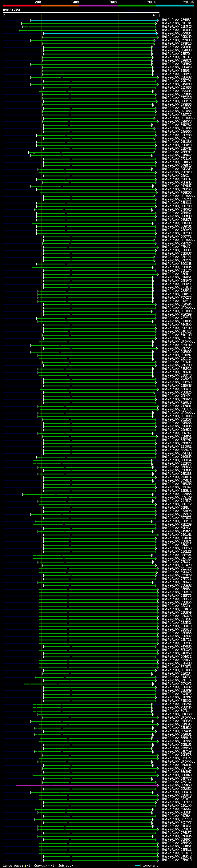Viewport: 197px width, 868px height.
Task: Open the UniRef100_Q84UB2 hit link
Action: pos(177,20)
